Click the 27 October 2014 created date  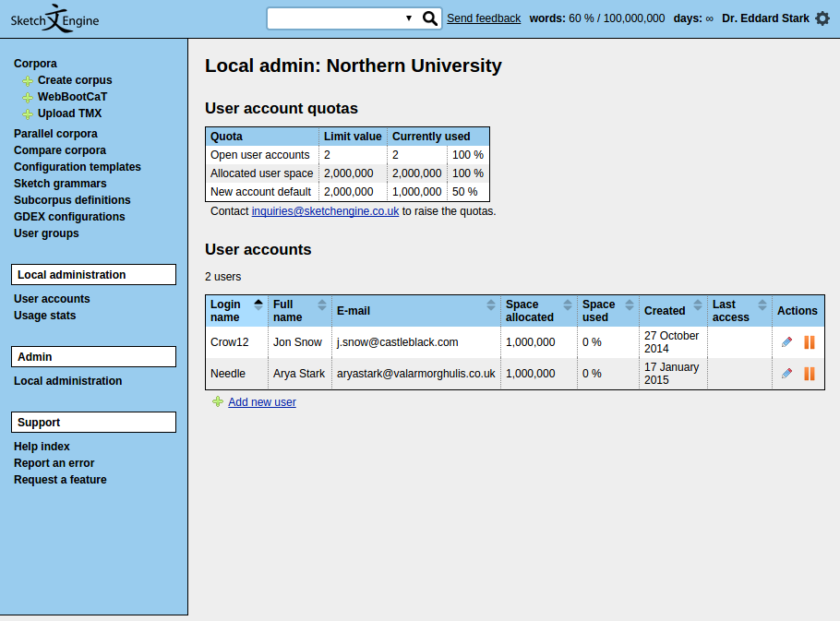(x=672, y=342)
